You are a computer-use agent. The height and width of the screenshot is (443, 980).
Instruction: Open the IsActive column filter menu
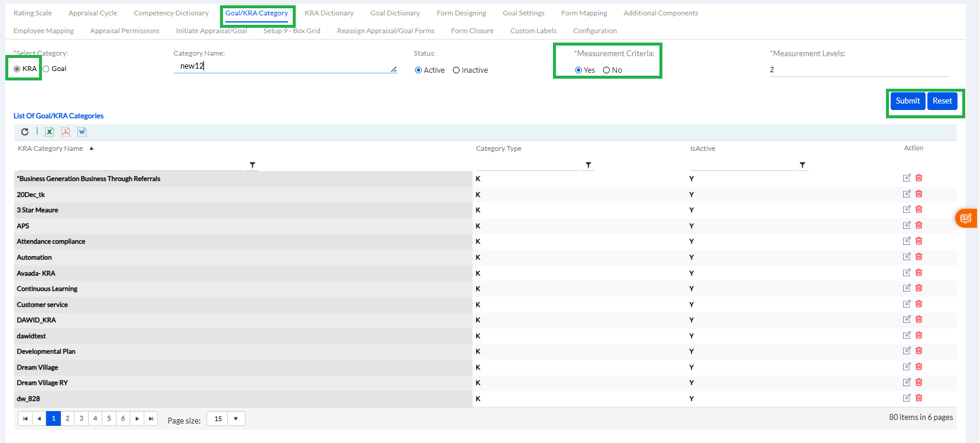click(x=802, y=165)
